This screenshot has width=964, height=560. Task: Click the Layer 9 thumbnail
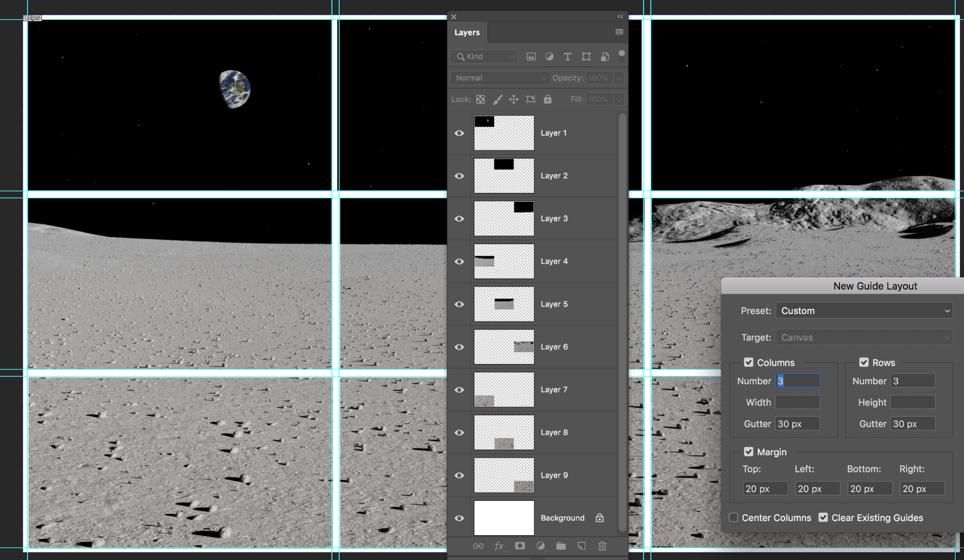[x=503, y=475]
